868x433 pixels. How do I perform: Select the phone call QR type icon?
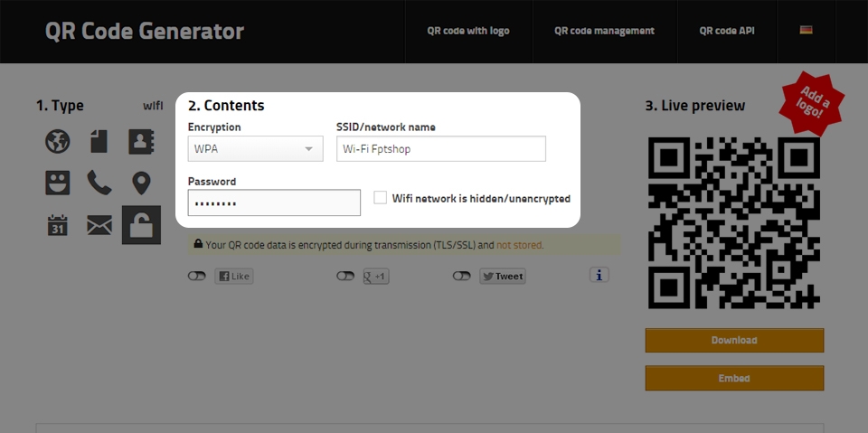[99, 183]
